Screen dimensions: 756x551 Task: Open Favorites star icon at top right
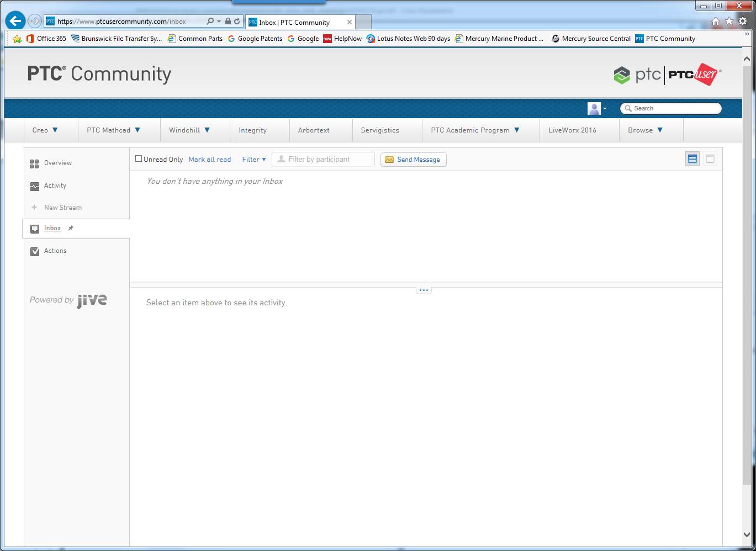729,22
